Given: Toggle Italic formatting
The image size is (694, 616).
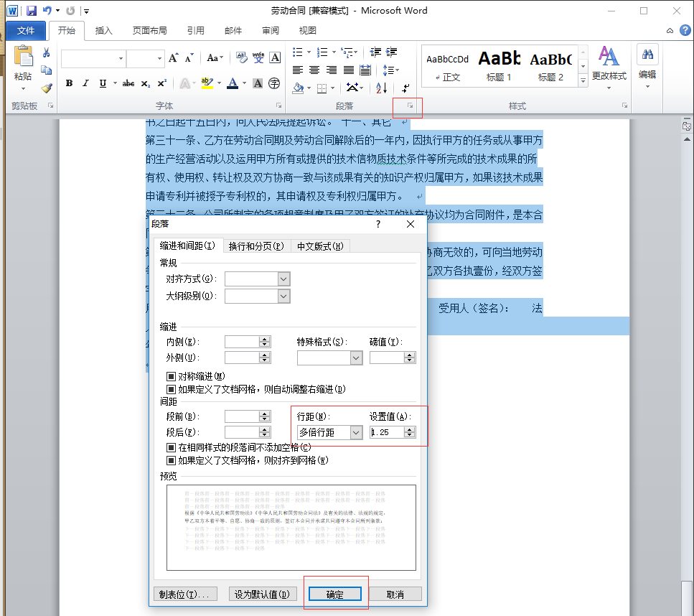Looking at the screenshot, I should [85, 83].
